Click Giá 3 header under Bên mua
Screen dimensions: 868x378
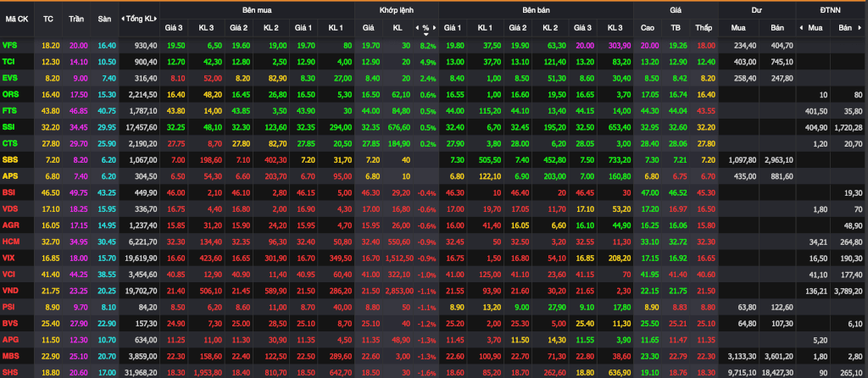(x=174, y=28)
